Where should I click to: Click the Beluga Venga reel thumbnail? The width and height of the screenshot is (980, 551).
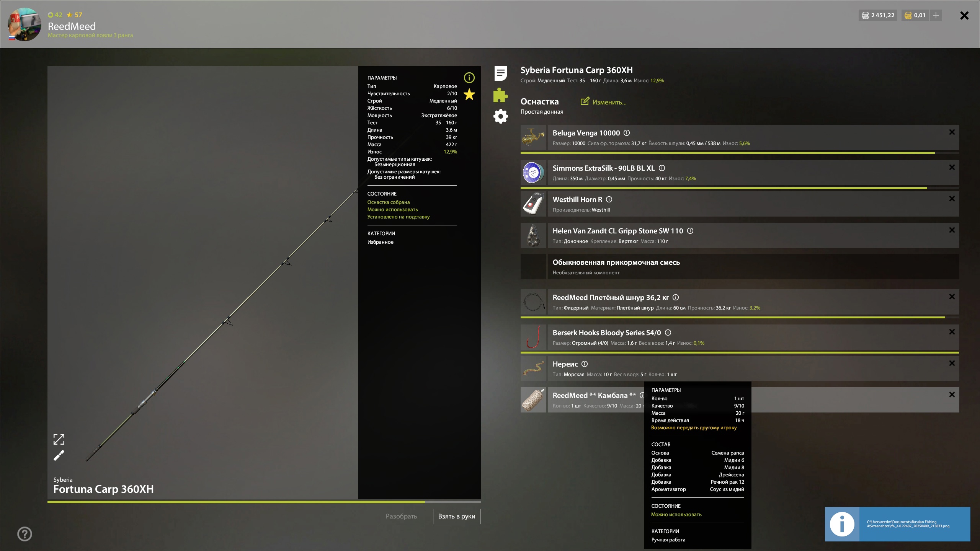click(533, 137)
